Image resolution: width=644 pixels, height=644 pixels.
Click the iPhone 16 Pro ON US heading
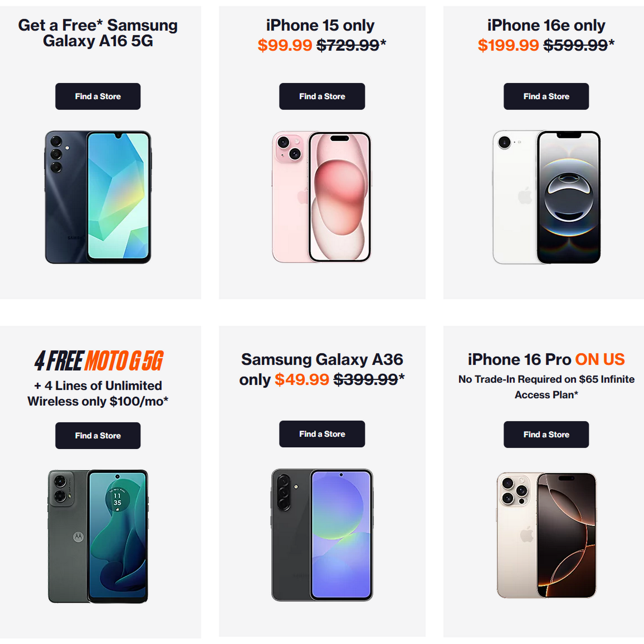[546, 360]
